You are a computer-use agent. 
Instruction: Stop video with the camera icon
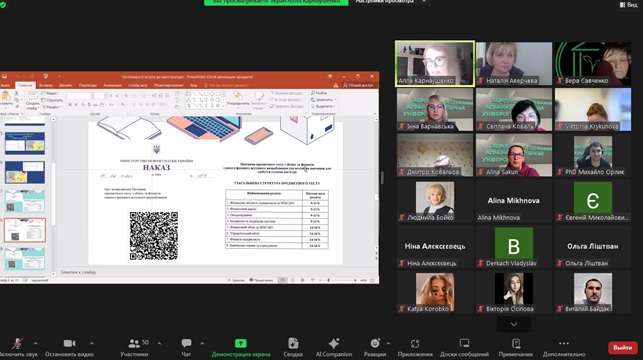click(x=69, y=343)
